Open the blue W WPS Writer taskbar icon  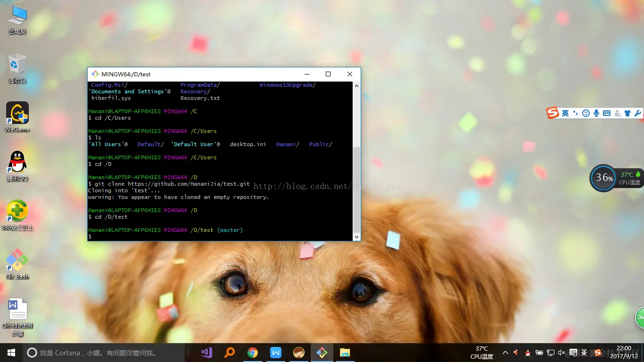pyautogui.click(x=276, y=353)
